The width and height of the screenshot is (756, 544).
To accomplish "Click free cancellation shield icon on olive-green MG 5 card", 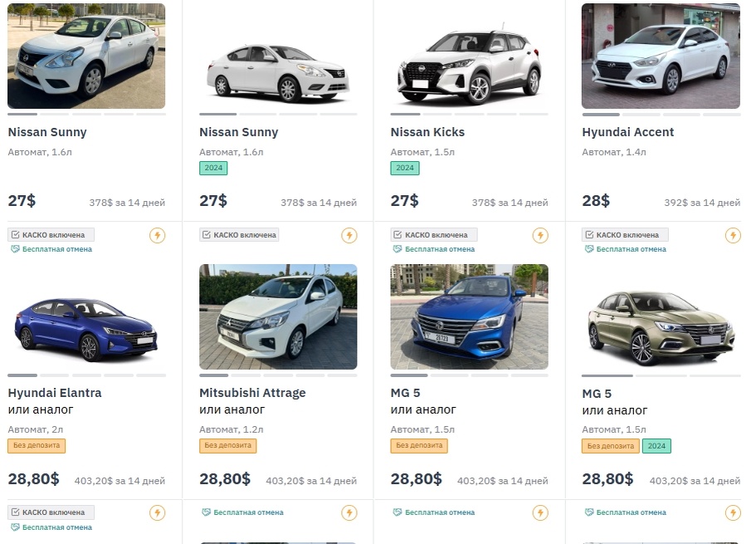I will 589,249.
